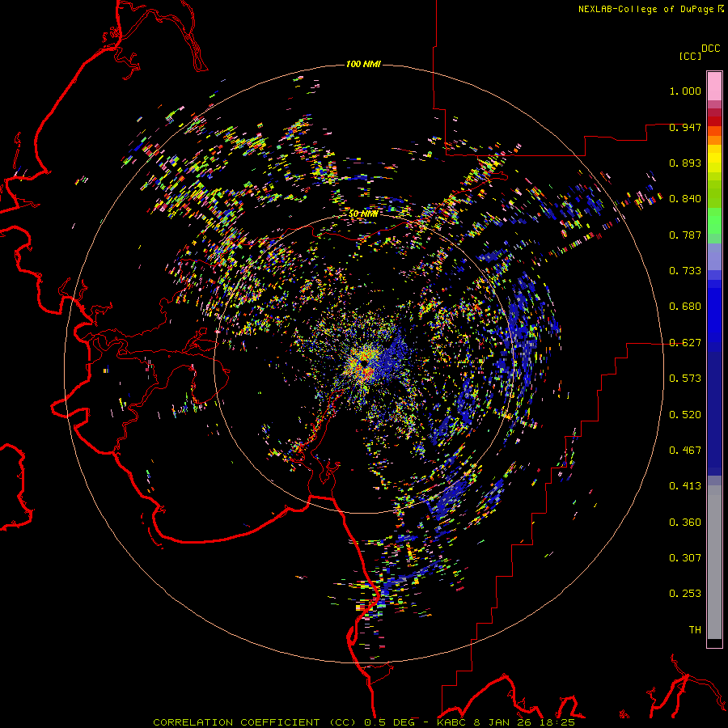728x728 pixels.
Task: Click the 0.947 scale value
Action: [685, 127]
